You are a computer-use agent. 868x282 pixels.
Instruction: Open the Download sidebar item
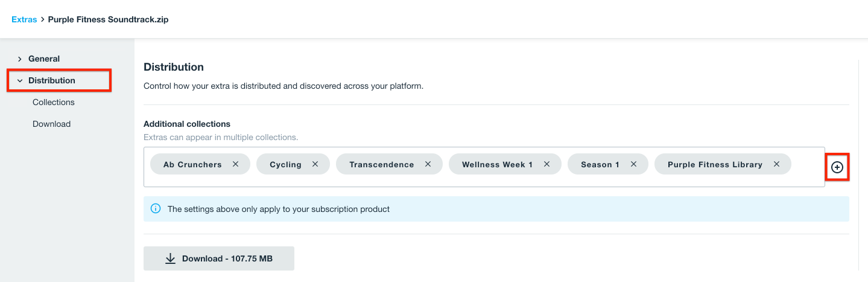pyautogui.click(x=51, y=124)
